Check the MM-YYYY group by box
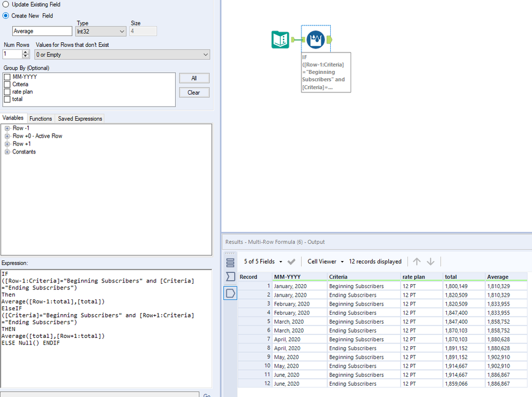 click(x=7, y=77)
